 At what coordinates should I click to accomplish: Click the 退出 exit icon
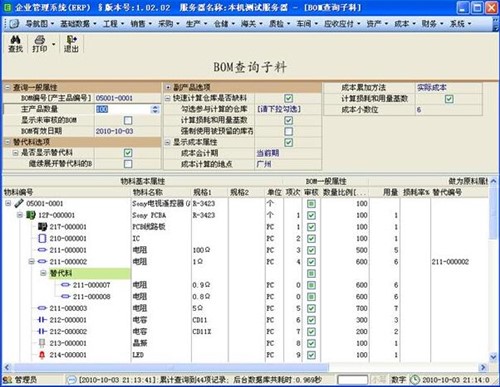click(x=71, y=40)
